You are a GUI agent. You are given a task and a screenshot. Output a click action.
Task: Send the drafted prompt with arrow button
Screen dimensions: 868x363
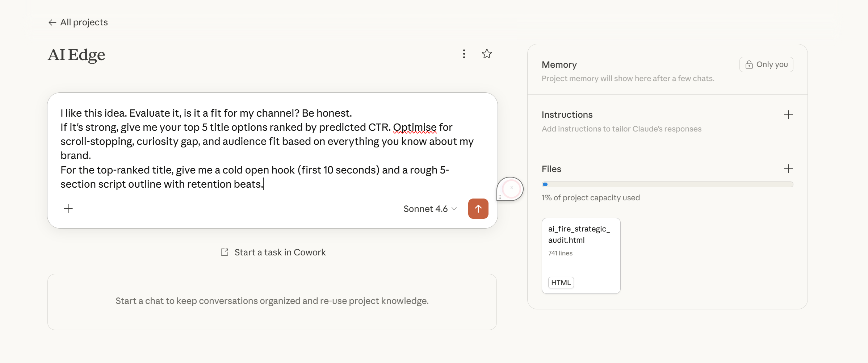coord(478,209)
